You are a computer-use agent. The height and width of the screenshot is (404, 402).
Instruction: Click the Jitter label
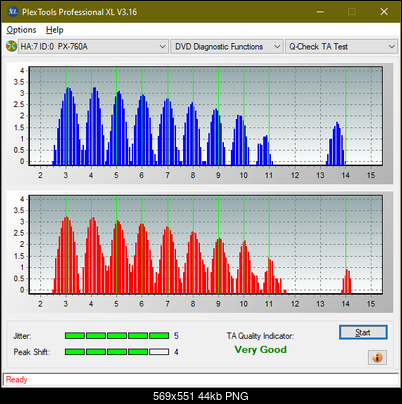22,336
